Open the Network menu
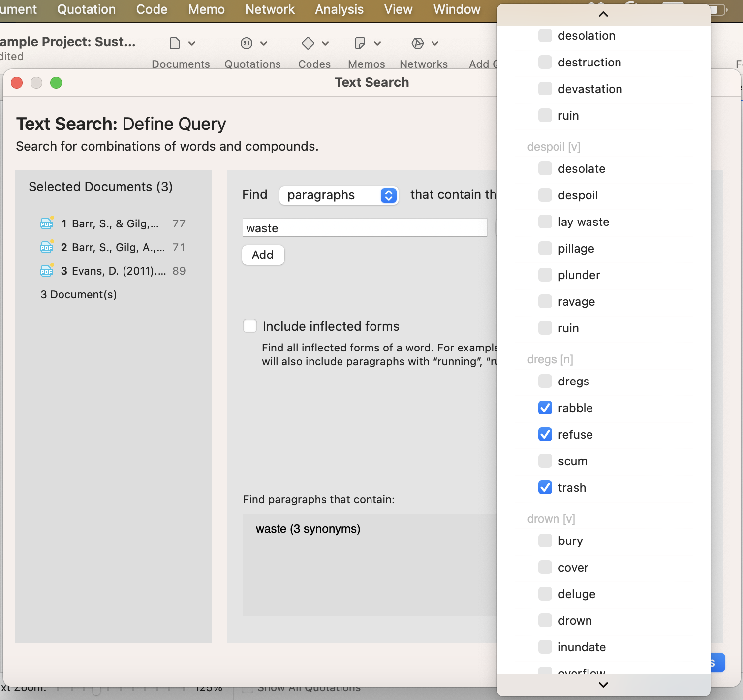Screen dimensions: 743x700 (x=270, y=9)
